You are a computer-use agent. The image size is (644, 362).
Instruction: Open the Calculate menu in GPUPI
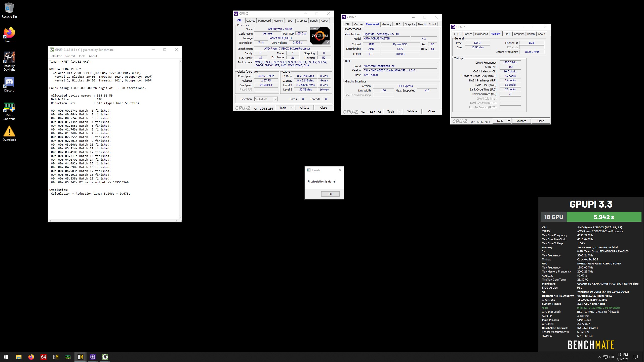tap(56, 56)
